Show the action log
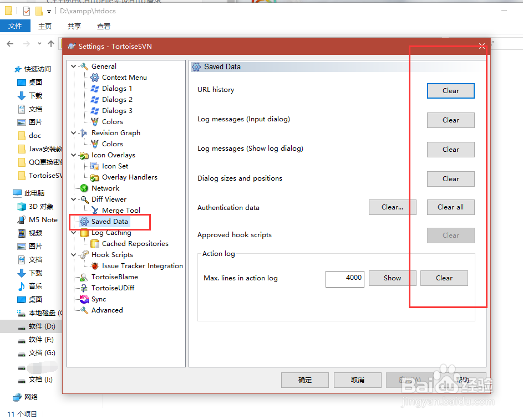 coord(392,278)
